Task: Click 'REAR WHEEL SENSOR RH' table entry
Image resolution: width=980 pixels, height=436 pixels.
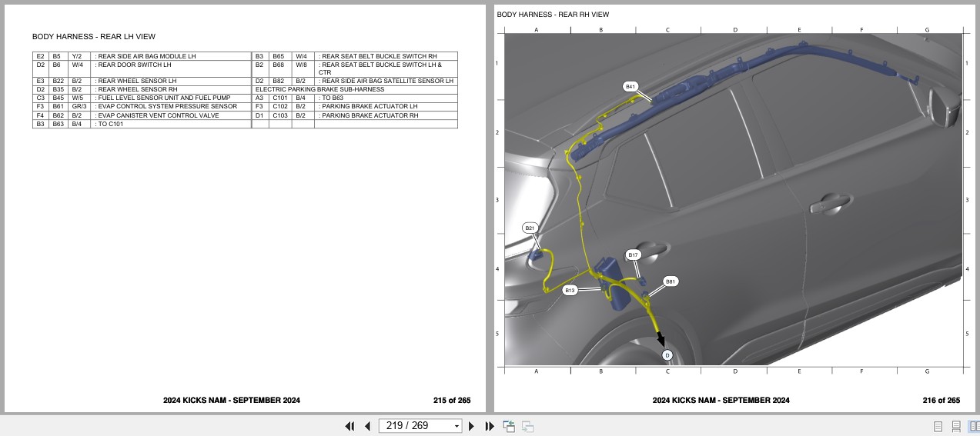Action: (x=137, y=89)
